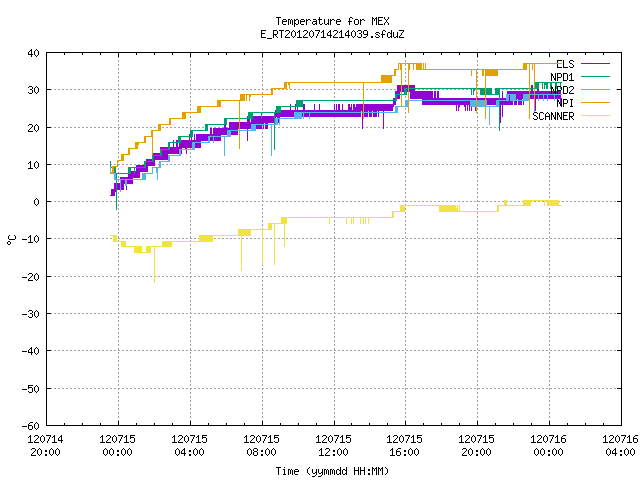Screen dimensions: 640x480
Task: Click the x-axis tick label 120715 00:00
Action: (x=118, y=446)
